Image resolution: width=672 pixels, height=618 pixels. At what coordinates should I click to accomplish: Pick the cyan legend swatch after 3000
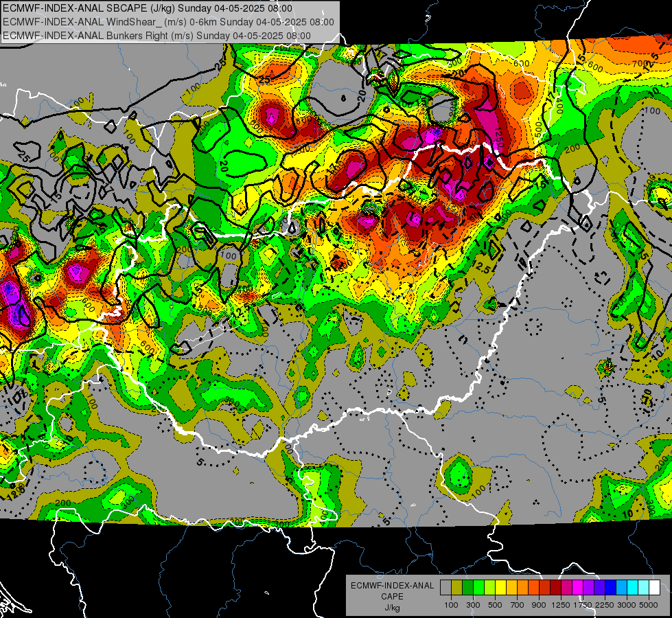pos(633,587)
